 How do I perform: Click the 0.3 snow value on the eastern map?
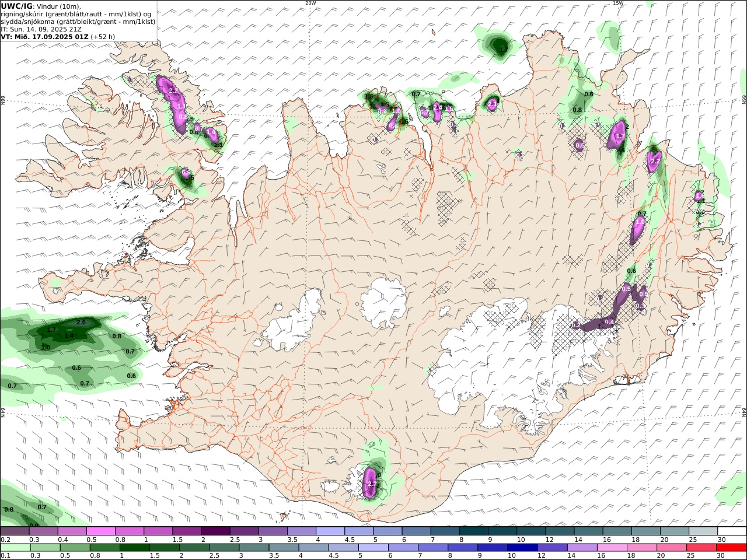(640, 306)
